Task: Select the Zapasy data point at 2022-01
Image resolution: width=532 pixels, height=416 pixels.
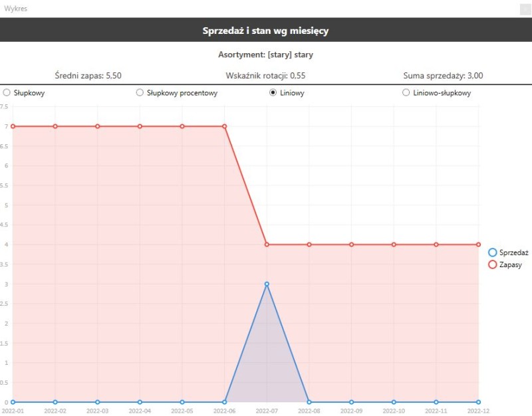Action: (x=13, y=126)
